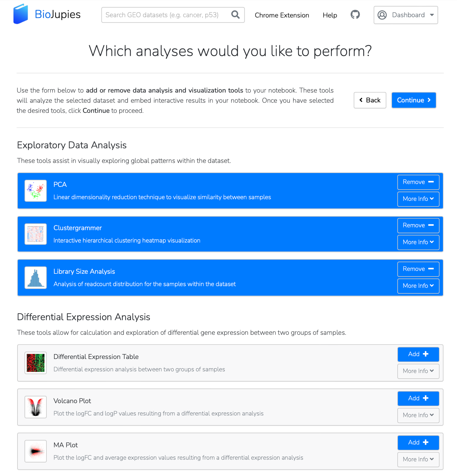Screen dimensions: 457x476
Task: Click the MA Plot thumbnail icon
Action: point(35,451)
